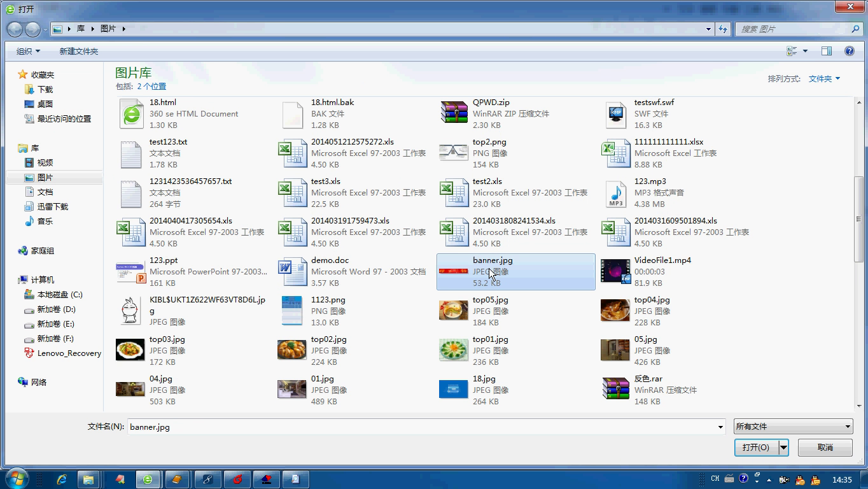
Task: Select 本地磁盘 (C:) drive
Action: coord(60,295)
